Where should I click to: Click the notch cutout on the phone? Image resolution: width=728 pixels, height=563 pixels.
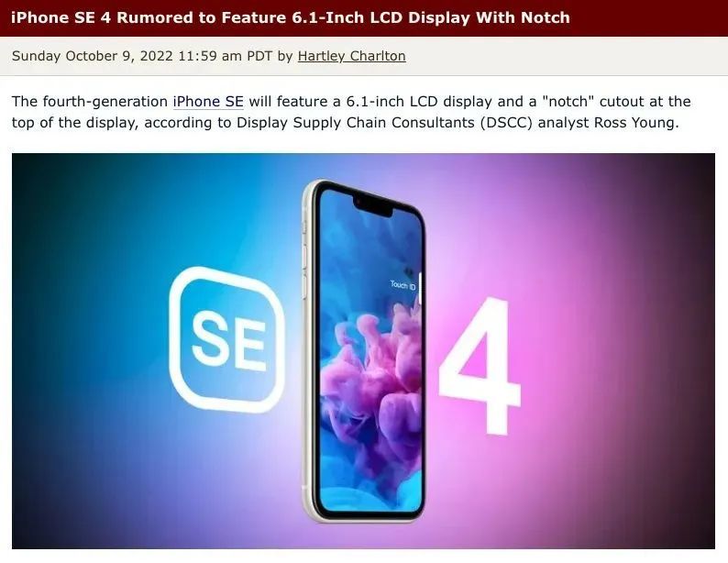click(x=373, y=207)
